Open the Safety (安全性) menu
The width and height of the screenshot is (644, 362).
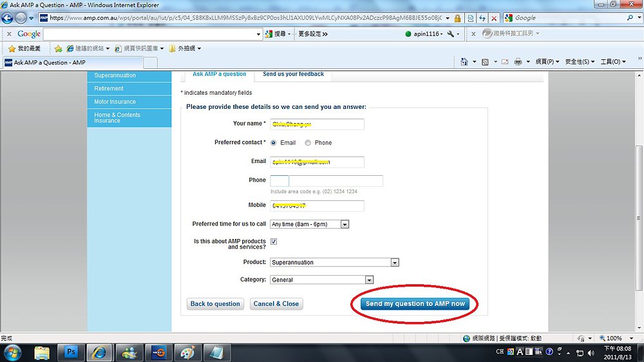click(580, 62)
